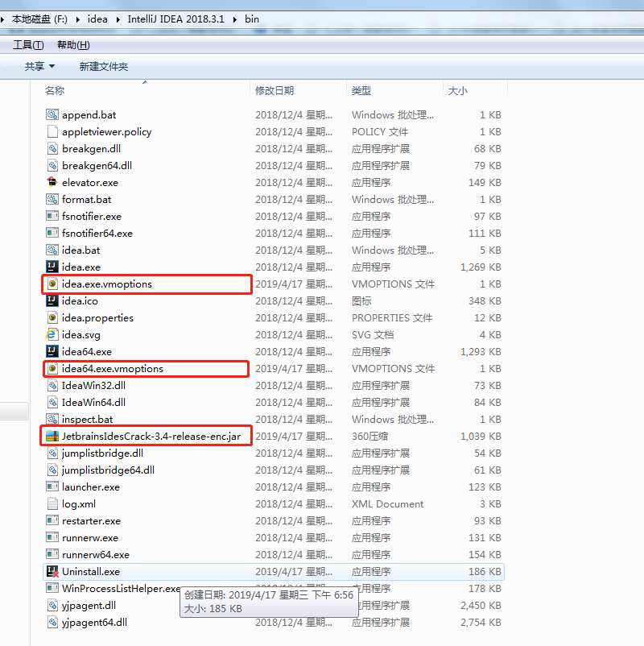
Task: Select file name runnerw.exe
Action: pyautogui.click(x=90, y=537)
